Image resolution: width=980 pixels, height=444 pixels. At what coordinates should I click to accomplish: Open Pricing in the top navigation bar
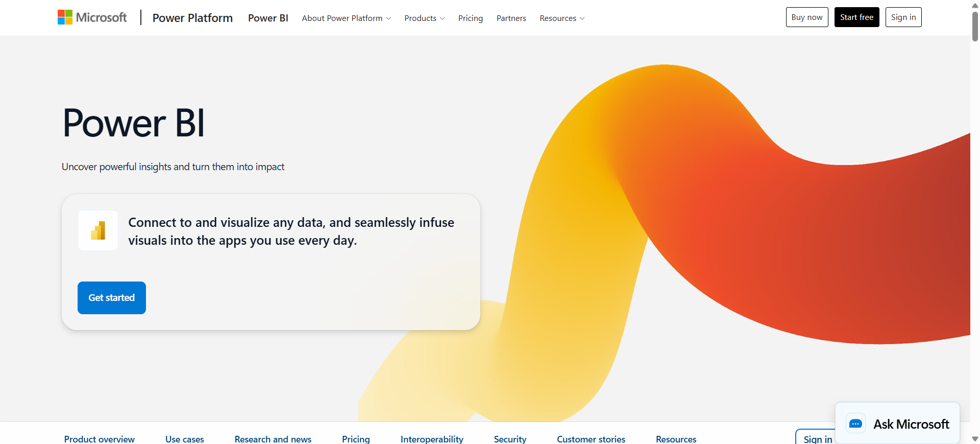[470, 18]
